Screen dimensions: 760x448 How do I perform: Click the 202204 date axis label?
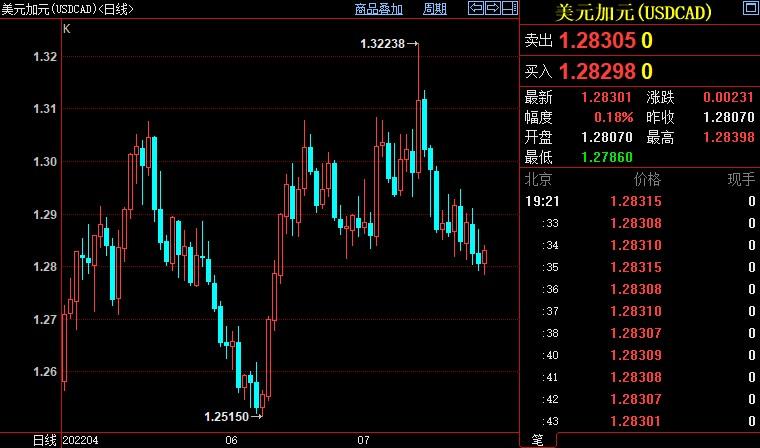(x=82, y=440)
